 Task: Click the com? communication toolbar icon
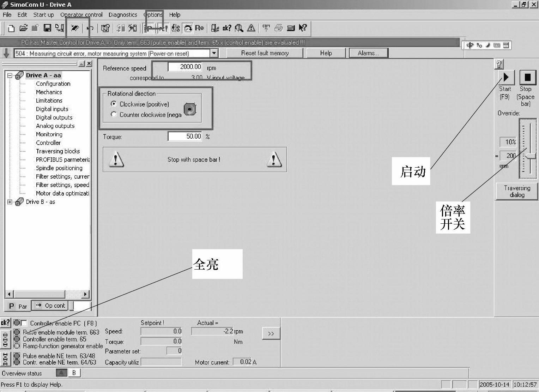coord(266,28)
